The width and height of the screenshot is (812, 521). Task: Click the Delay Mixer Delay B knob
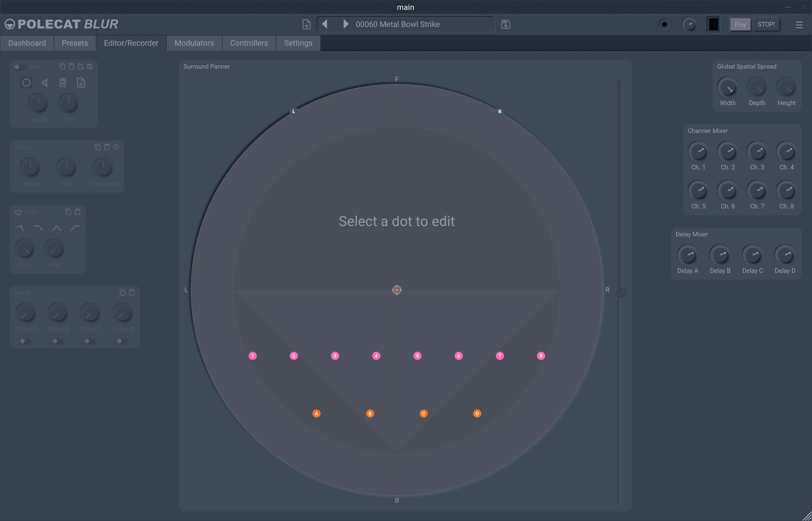pyautogui.click(x=720, y=255)
